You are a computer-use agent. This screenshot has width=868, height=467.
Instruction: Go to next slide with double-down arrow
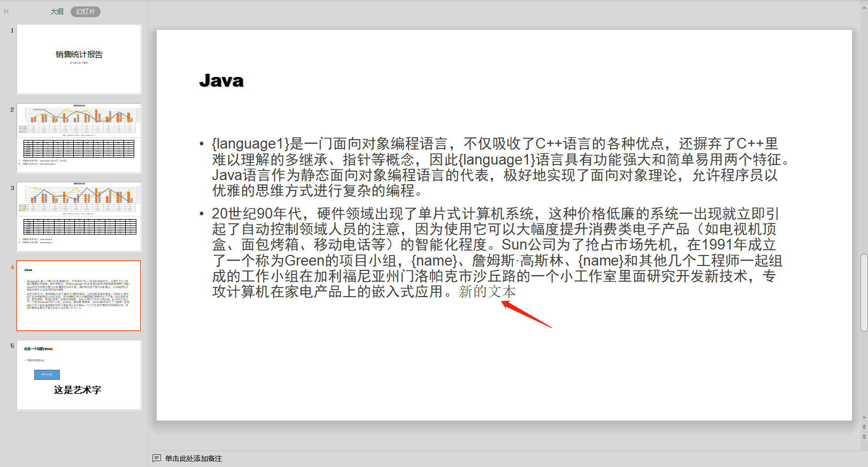864,437
